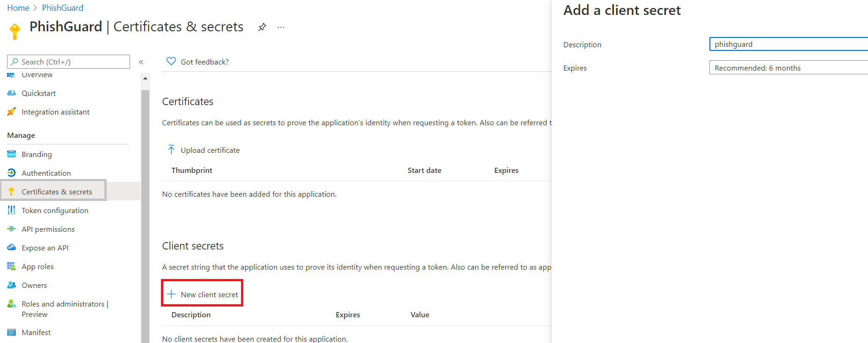Click Thumbprint column header

[191, 170]
